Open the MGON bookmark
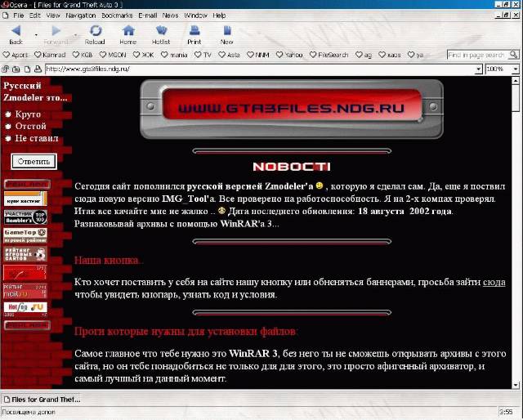 (x=113, y=55)
